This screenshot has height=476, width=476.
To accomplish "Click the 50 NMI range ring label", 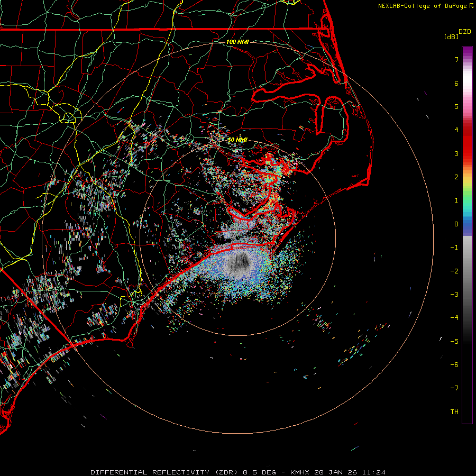I will (x=237, y=140).
